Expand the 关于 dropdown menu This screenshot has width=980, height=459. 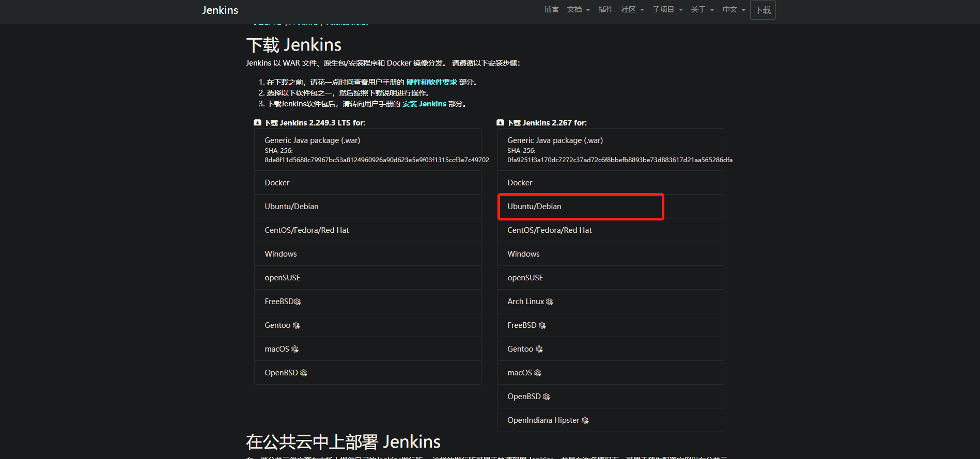coord(703,9)
